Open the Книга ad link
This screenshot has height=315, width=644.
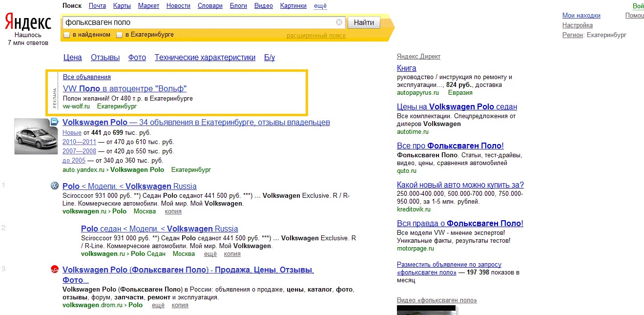click(407, 68)
